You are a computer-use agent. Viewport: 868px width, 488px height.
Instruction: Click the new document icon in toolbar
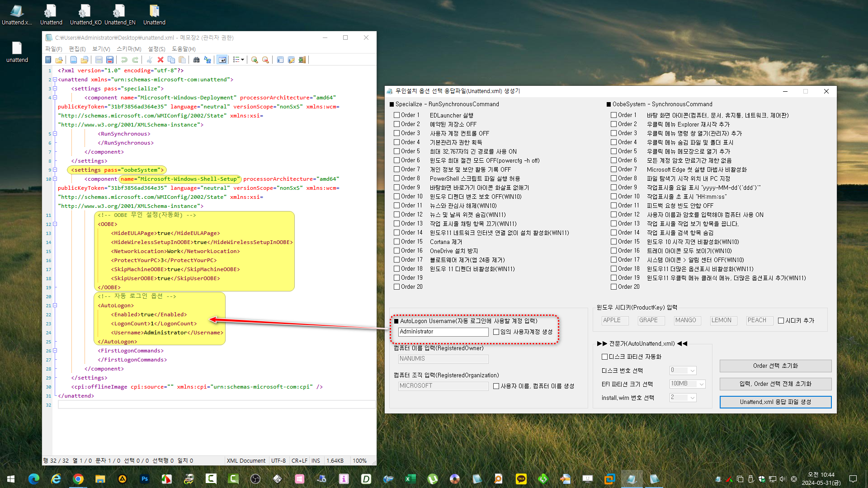click(74, 60)
